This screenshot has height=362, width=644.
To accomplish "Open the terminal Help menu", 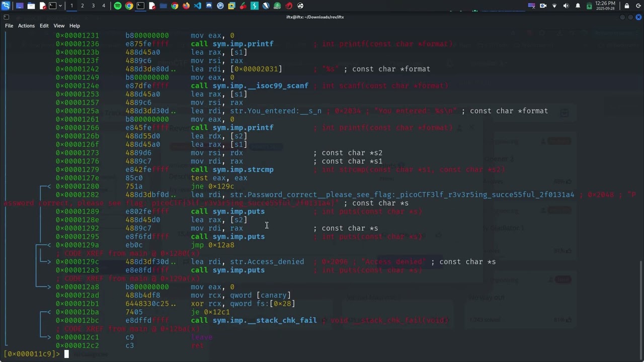I will click(x=74, y=26).
